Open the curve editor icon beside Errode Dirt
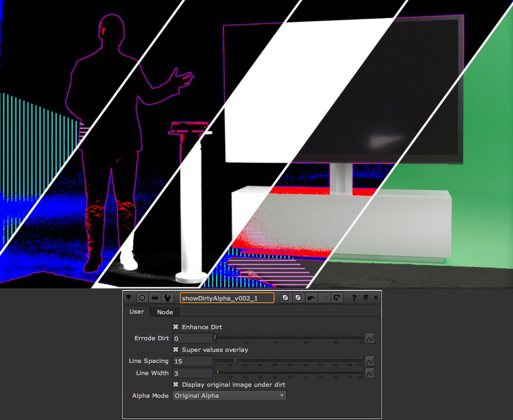The image size is (513, 420). (370, 338)
